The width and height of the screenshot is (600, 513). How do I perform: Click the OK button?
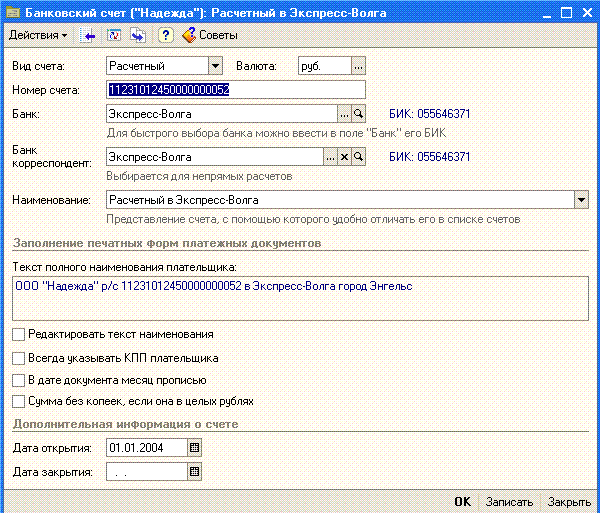[x=463, y=502]
